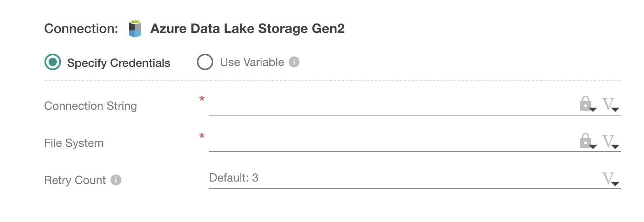Click the Retry Count label text
644x222 pixels.
(x=75, y=180)
